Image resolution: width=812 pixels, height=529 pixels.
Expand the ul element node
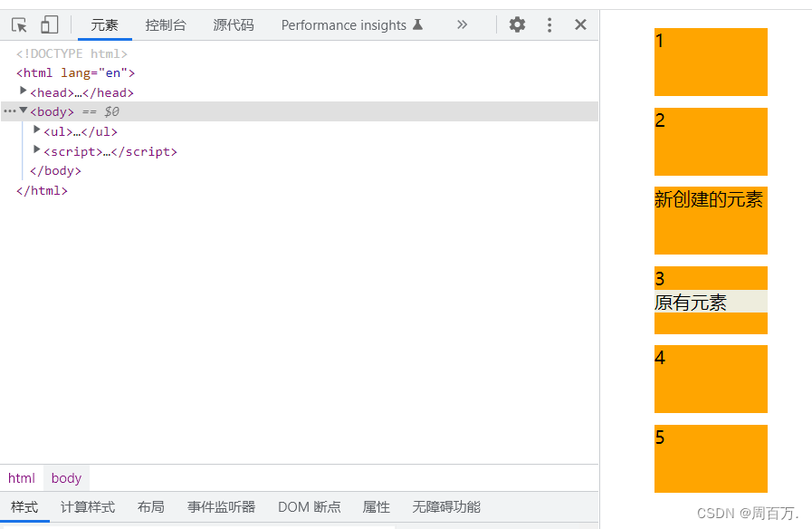click(36, 130)
